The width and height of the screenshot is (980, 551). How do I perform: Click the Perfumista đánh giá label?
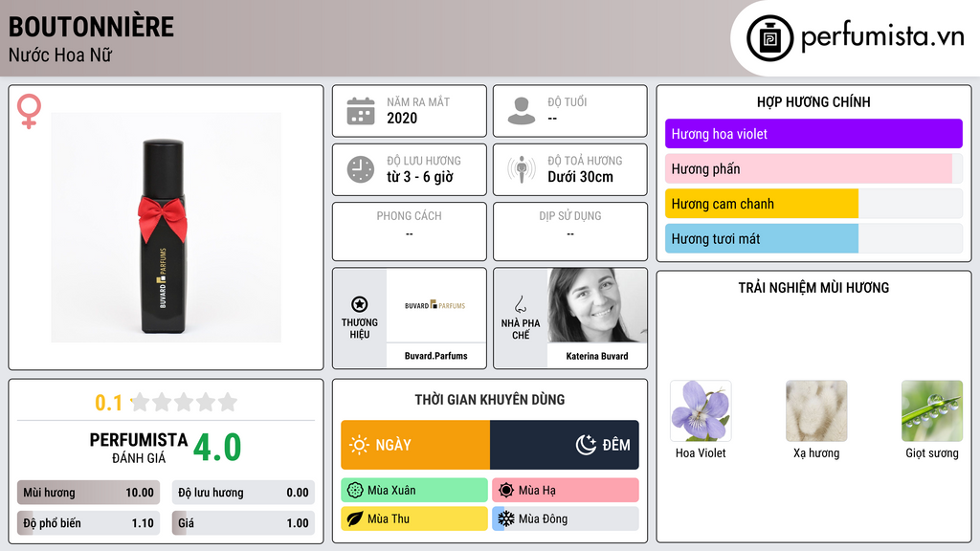click(139, 449)
